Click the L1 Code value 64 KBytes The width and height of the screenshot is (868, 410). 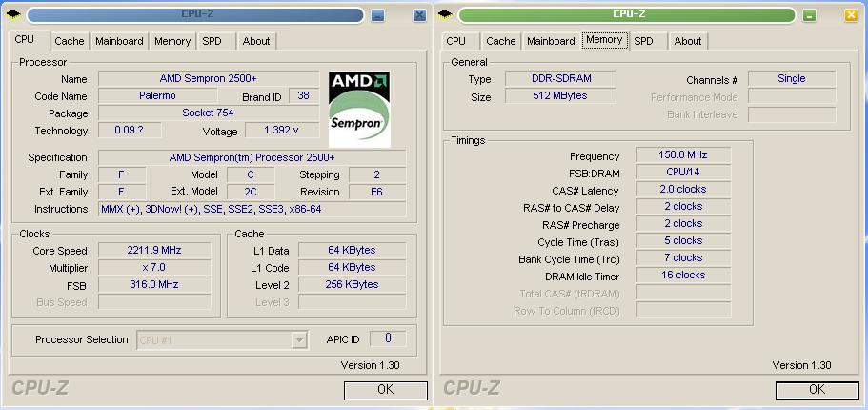(x=353, y=267)
